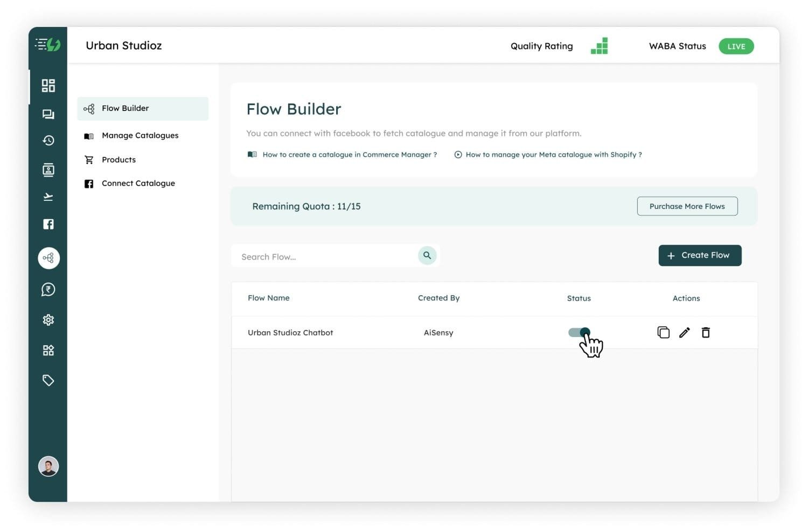Select Connect Catalogue in side menu

coord(138,184)
